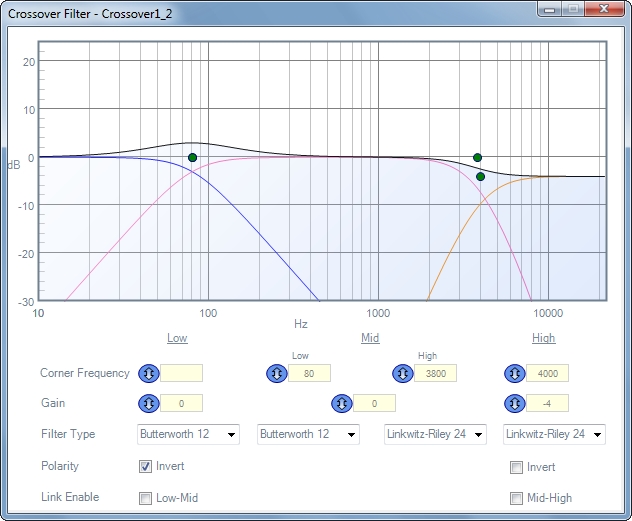Screen dimensions: 632x521
Task: Enable the Mid-High link checkbox
Action: pos(517,498)
